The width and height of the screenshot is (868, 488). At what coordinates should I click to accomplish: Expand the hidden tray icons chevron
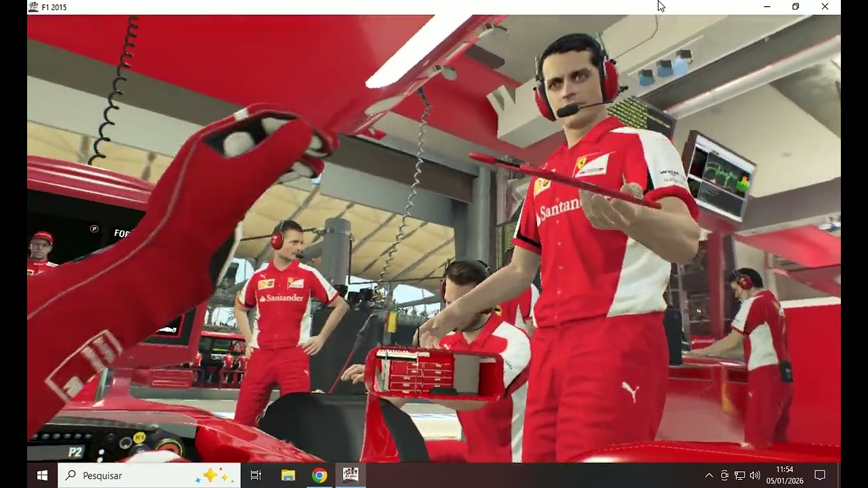tap(709, 476)
